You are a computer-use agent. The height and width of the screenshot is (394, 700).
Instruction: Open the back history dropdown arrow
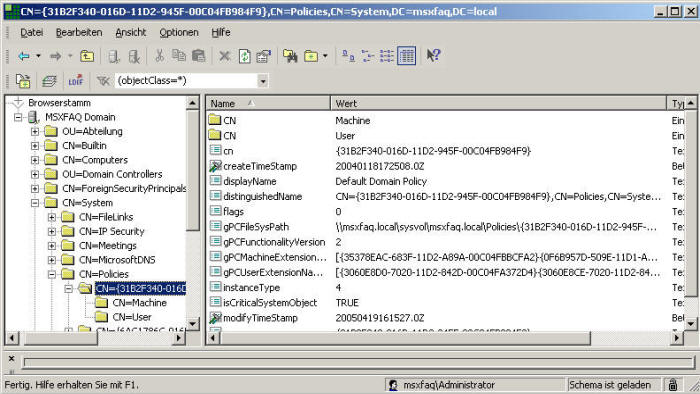tap(38, 56)
